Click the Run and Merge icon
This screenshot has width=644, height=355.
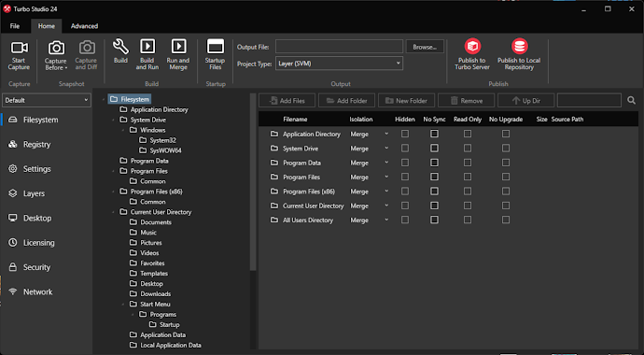[x=178, y=47]
